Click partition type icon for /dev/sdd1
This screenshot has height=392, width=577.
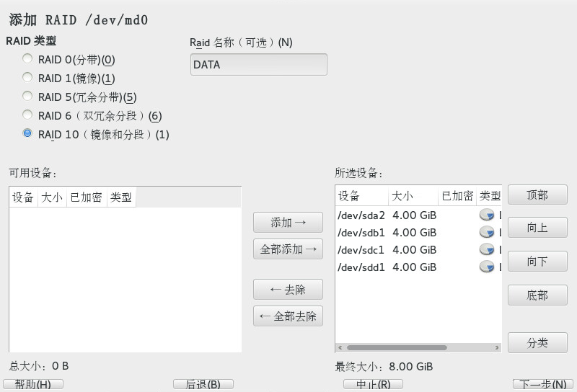(x=487, y=267)
